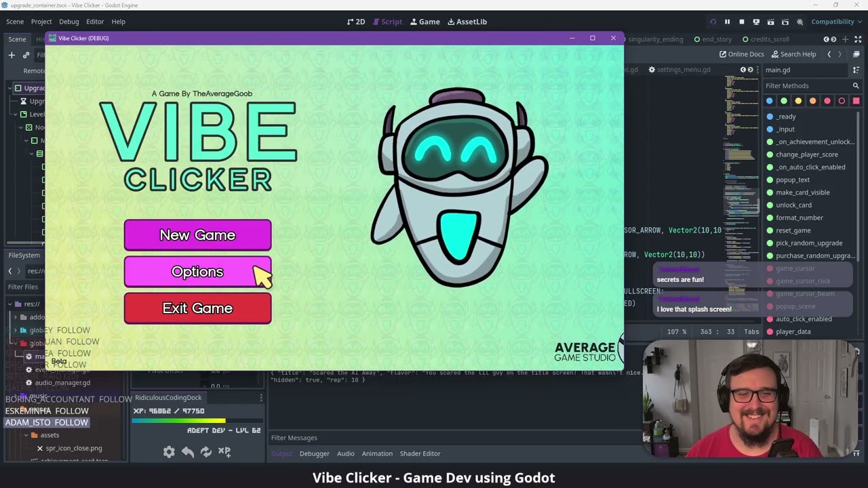Screen dimensions: 868x488
Task: Make script editor floating
Action: pyautogui.click(x=856, y=54)
